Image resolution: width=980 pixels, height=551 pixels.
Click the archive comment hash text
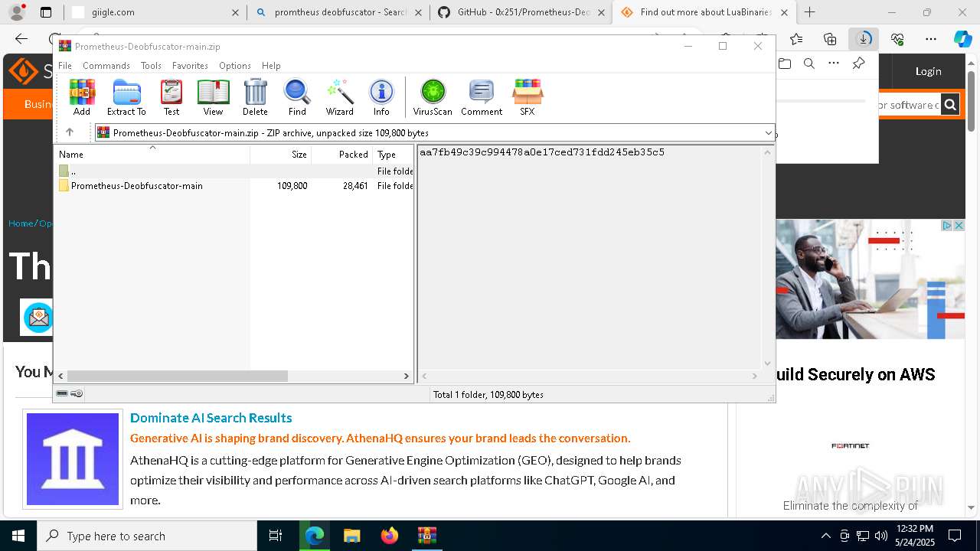[542, 152]
